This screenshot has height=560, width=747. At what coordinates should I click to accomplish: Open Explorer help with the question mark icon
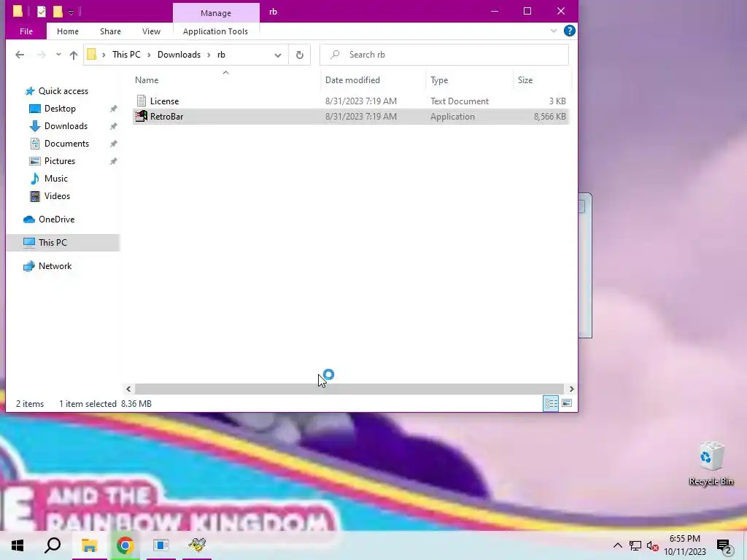569,31
